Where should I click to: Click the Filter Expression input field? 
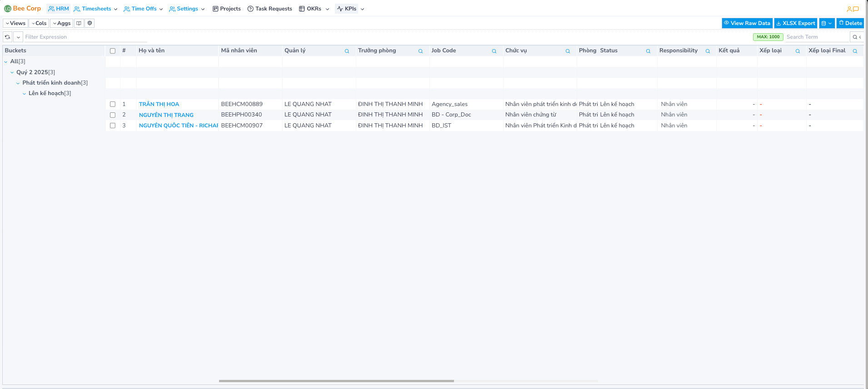click(85, 37)
